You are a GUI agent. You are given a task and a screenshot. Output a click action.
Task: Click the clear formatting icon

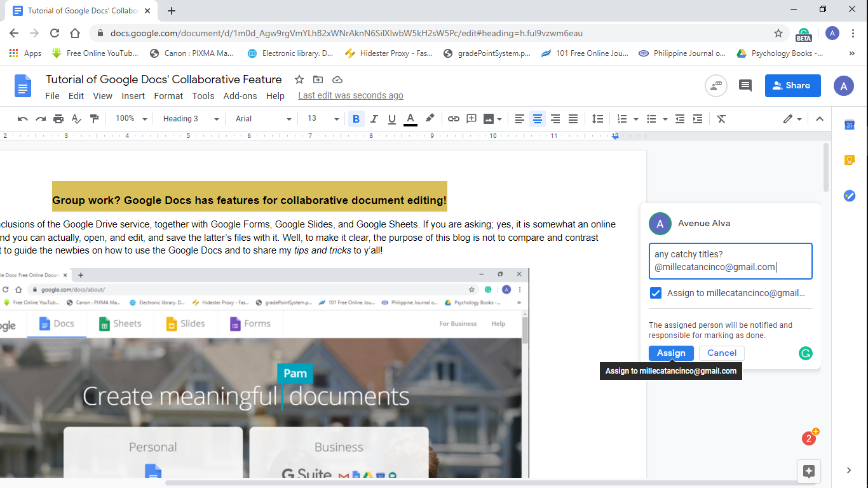coord(721,119)
